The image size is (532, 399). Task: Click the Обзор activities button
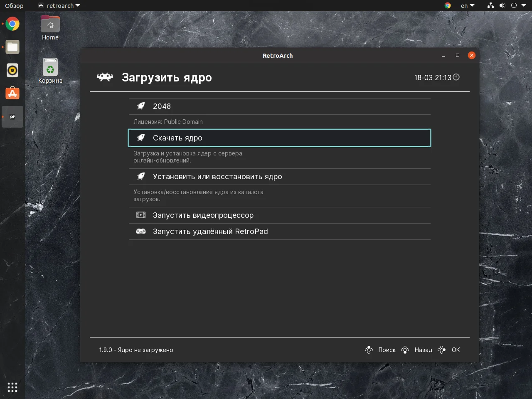pyautogui.click(x=14, y=5)
